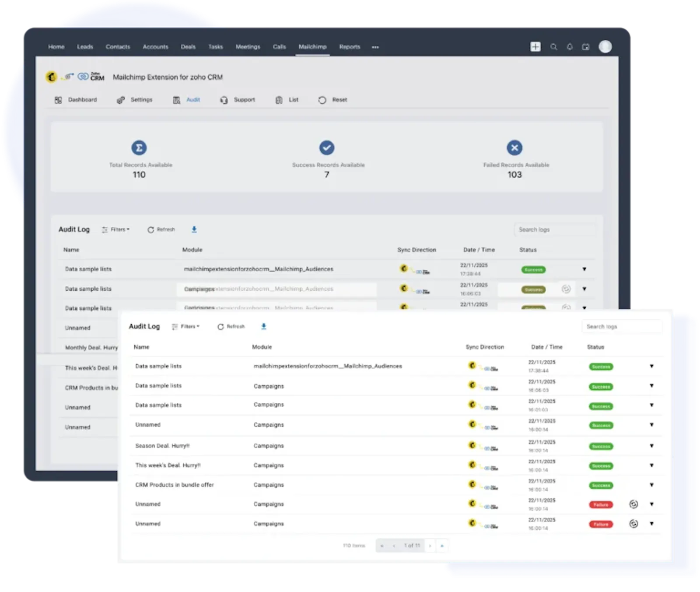
Task: Retry sync for last failed Unnamed row
Action: click(x=633, y=524)
